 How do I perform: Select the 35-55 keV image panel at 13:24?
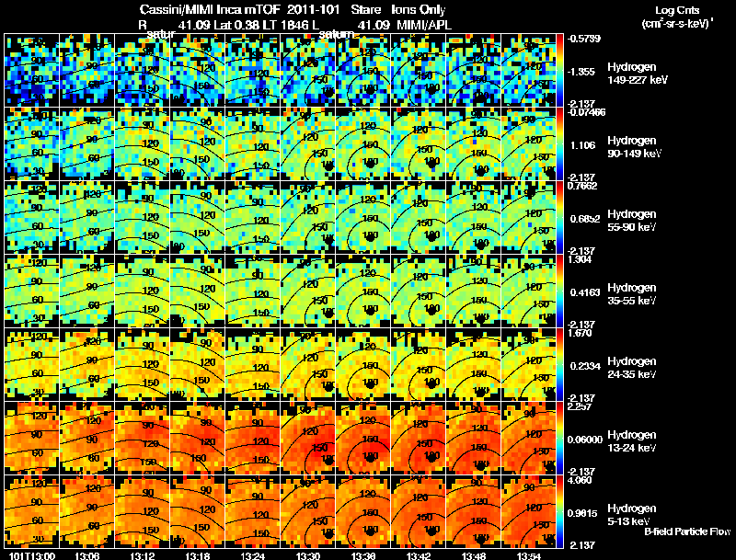tap(252, 291)
